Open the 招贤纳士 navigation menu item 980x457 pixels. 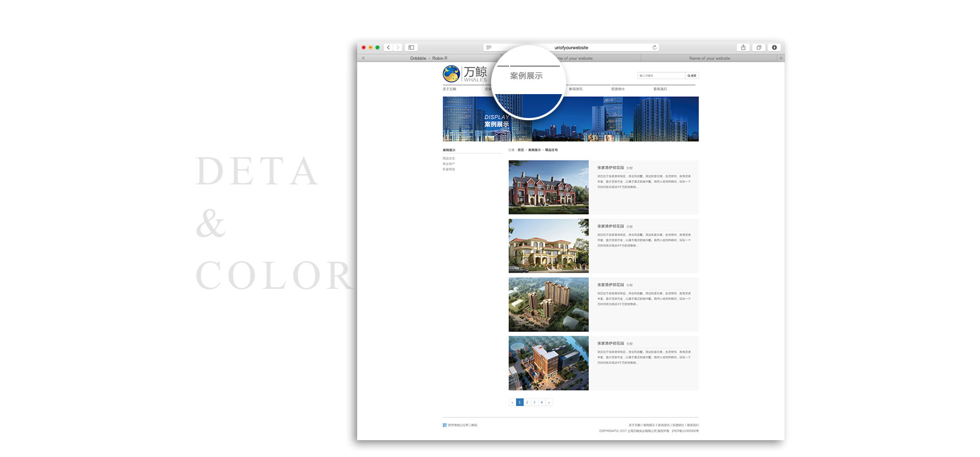tap(618, 89)
